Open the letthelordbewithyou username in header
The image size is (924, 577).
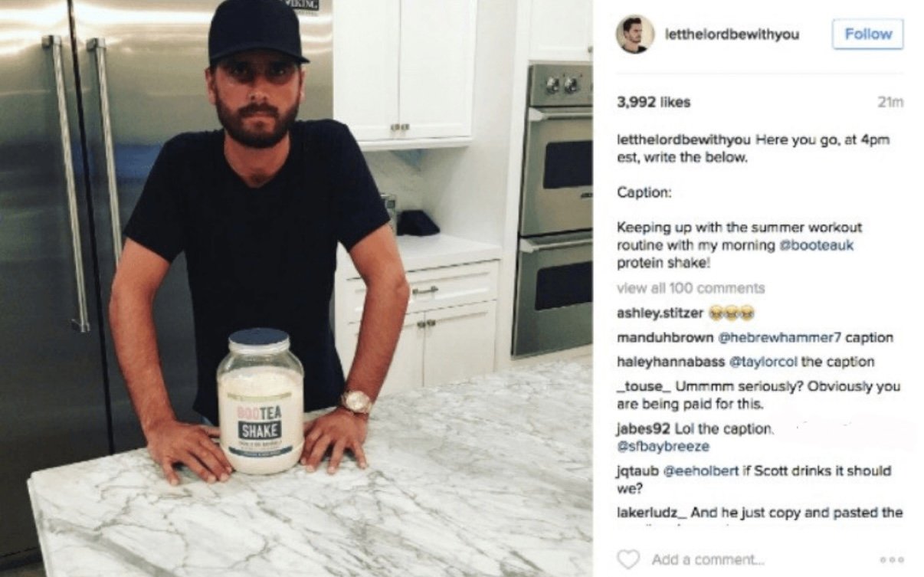(x=732, y=34)
